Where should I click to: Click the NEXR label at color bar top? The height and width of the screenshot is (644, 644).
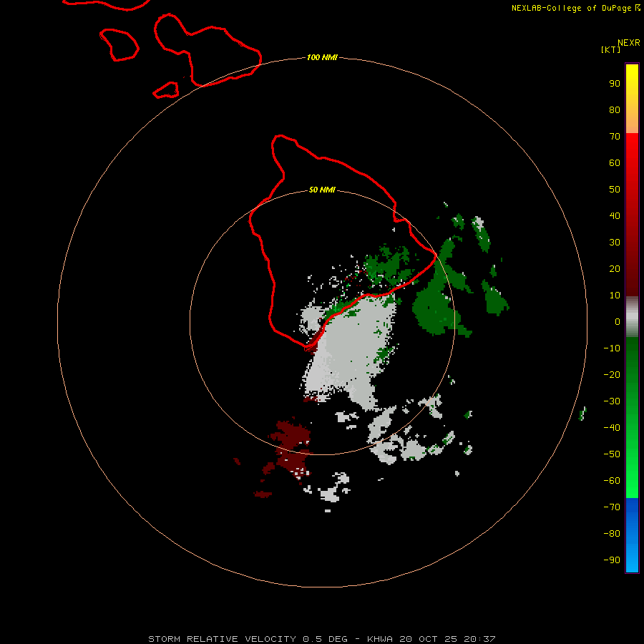pos(629,43)
